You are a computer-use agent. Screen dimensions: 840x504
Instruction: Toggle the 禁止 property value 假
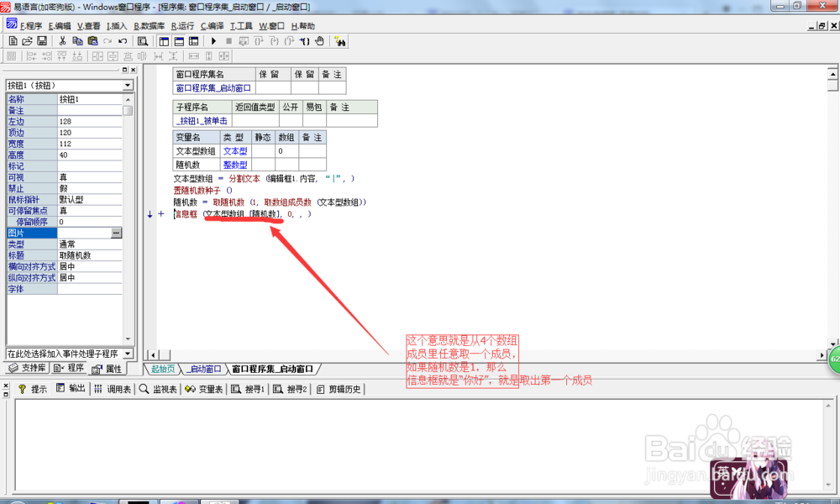point(90,188)
